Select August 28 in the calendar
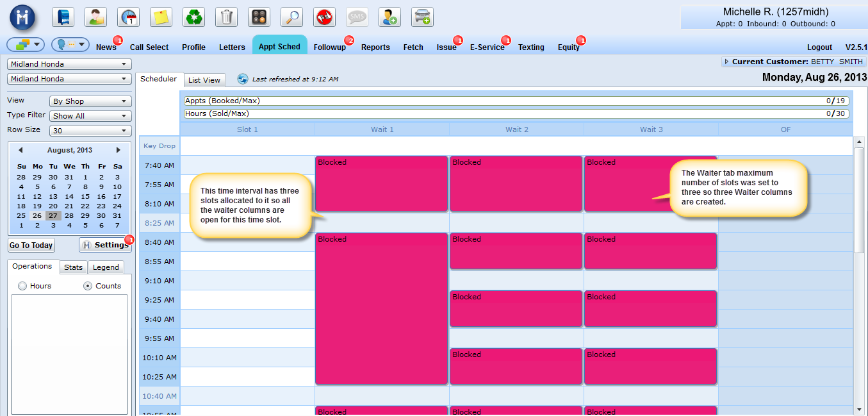The height and width of the screenshot is (416, 868). (69, 215)
